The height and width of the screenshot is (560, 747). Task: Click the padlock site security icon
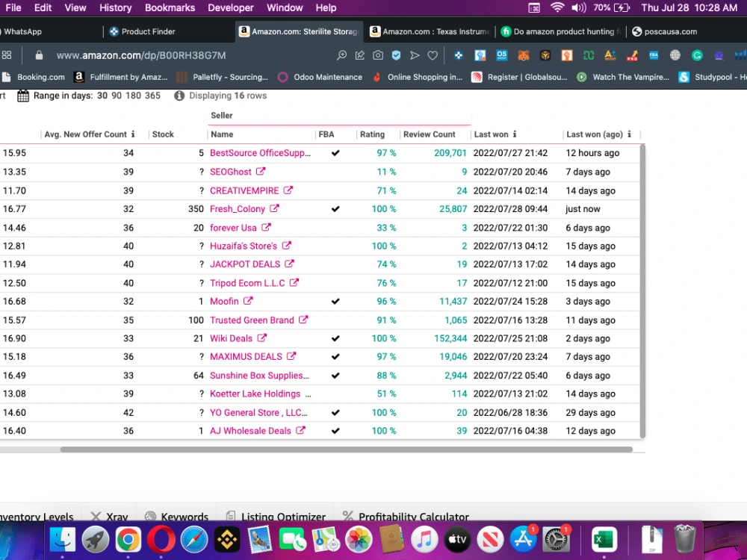[x=39, y=55]
